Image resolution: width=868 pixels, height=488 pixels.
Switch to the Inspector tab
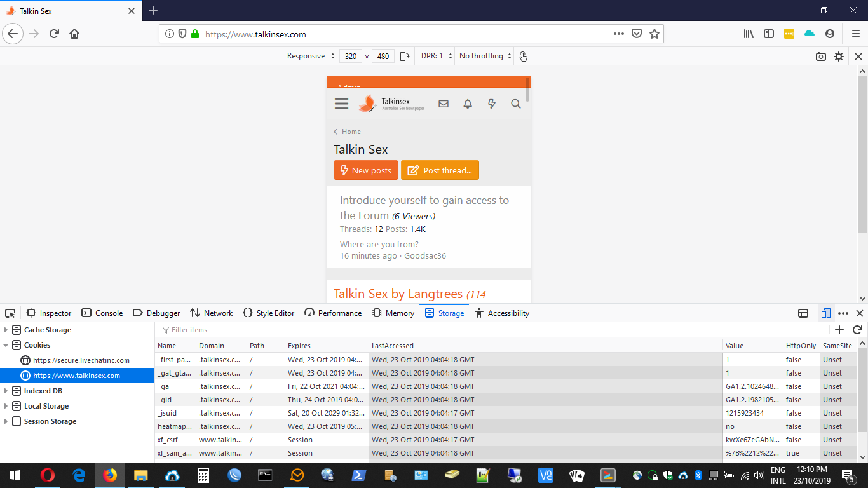click(49, 313)
